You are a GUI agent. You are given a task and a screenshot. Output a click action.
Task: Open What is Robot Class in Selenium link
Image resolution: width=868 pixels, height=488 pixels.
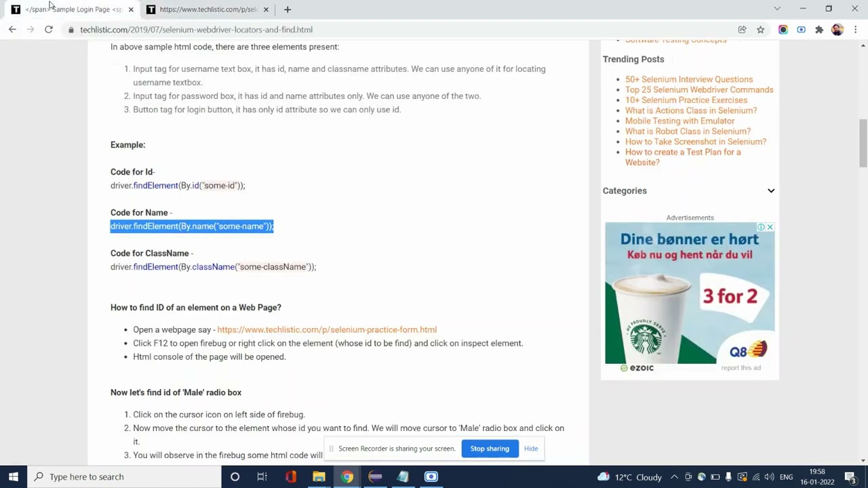[x=688, y=131]
